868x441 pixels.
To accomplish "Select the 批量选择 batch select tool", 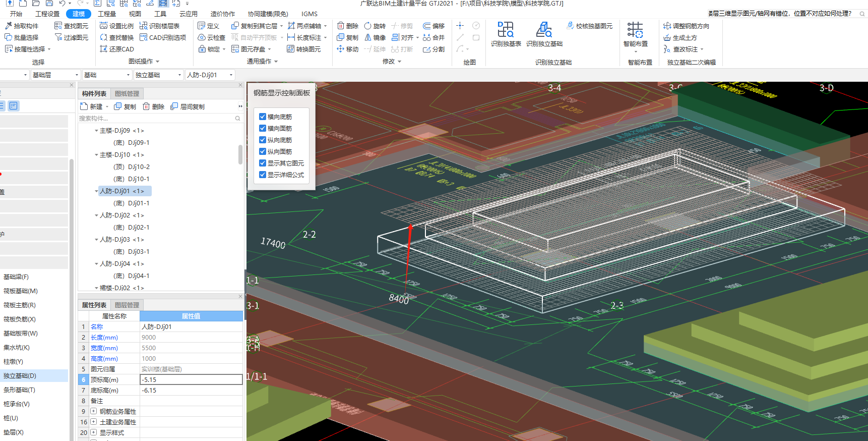I will point(22,37).
